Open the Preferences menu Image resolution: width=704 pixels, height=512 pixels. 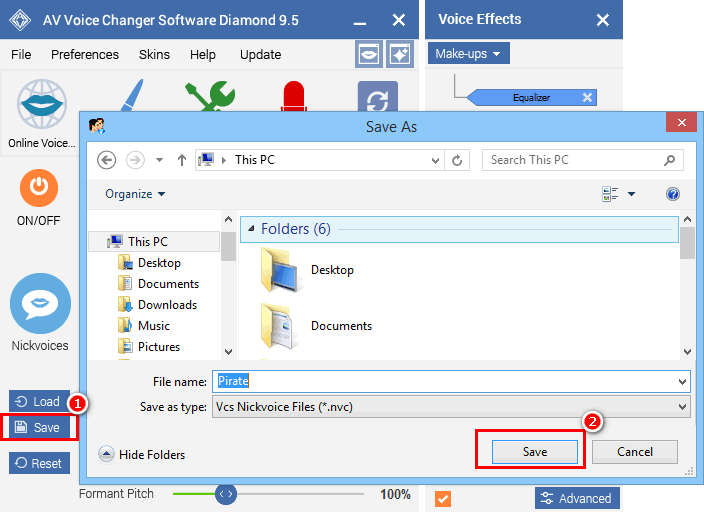(x=85, y=55)
